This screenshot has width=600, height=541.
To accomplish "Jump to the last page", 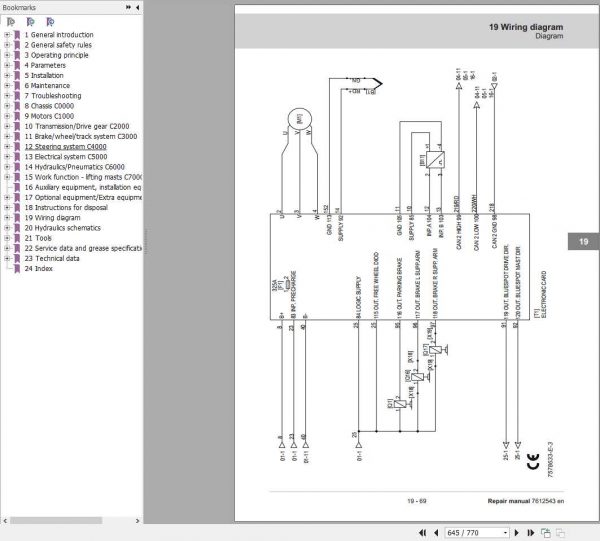I will [x=530, y=533].
